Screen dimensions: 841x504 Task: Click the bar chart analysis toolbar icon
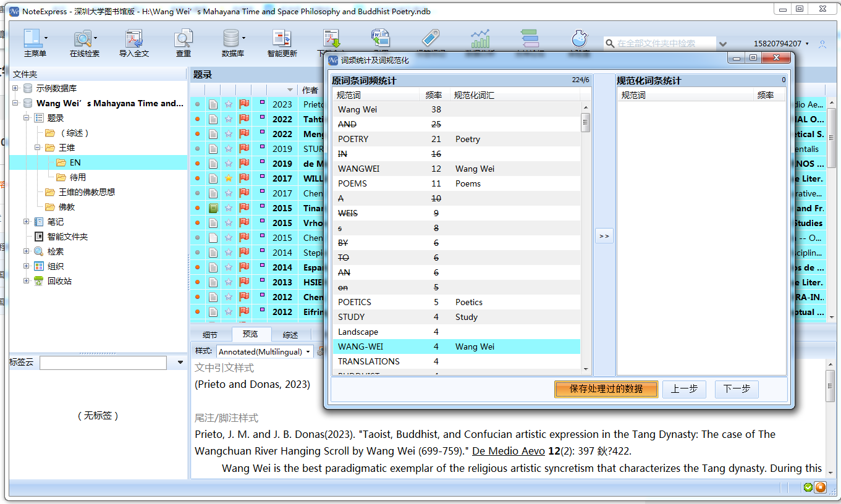coord(480,38)
